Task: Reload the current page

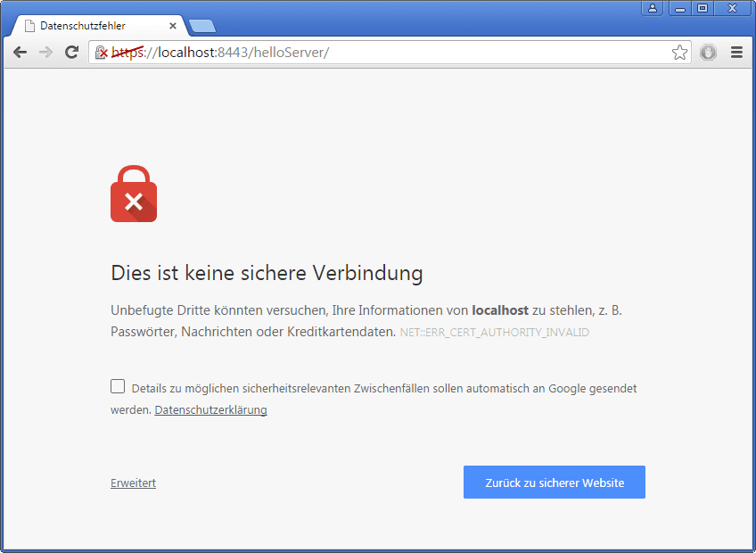Action: 71,53
